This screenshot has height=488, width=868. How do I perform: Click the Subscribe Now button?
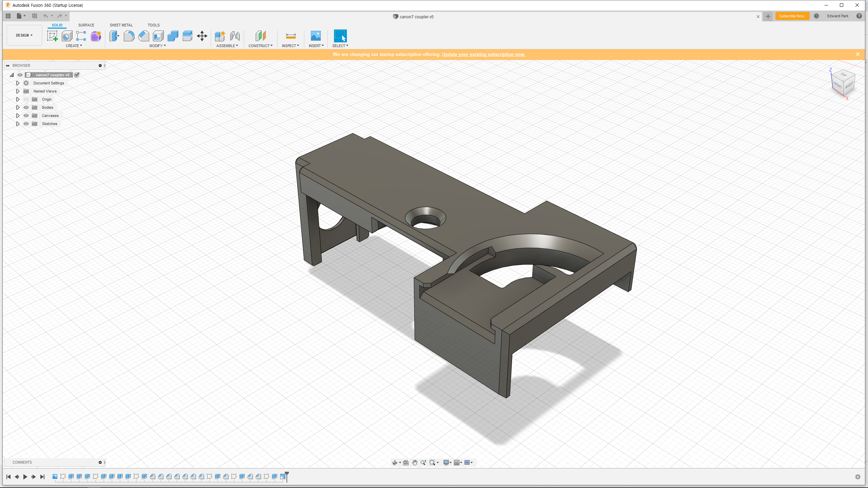(791, 16)
